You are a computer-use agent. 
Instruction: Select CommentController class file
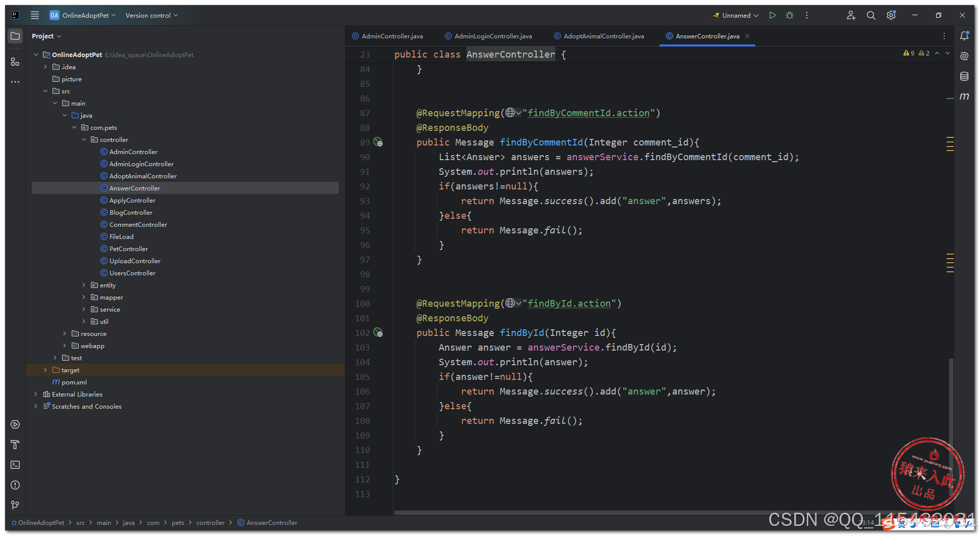point(138,224)
